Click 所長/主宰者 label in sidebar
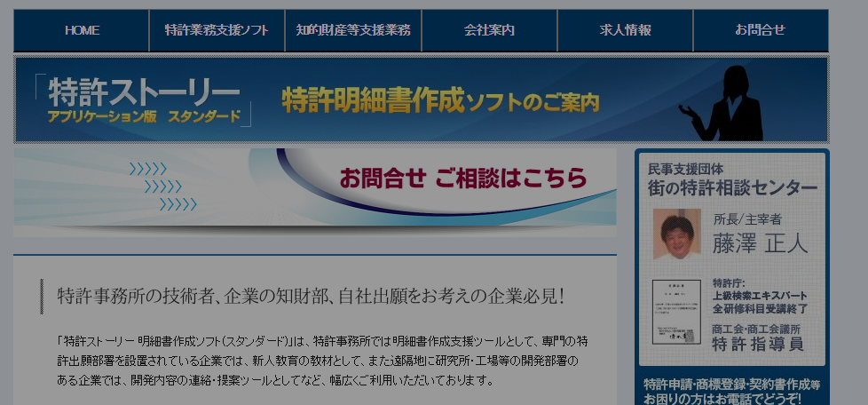Image resolution: width=868 pixels, height=405 pixels. click(x=747, y=220)
